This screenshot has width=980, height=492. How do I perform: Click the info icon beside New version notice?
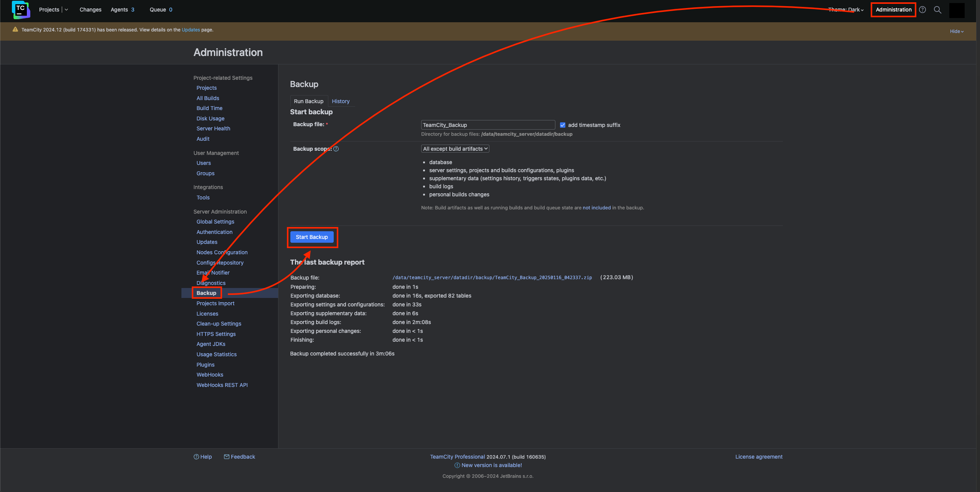coord(457,465)
